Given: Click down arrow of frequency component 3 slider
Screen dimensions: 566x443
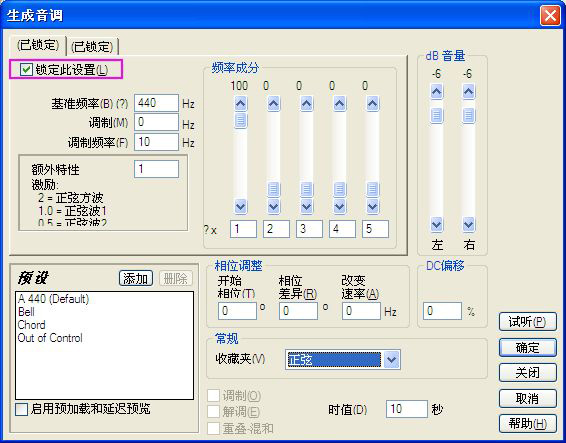Looking at the screenshot, I should point(306,207).
